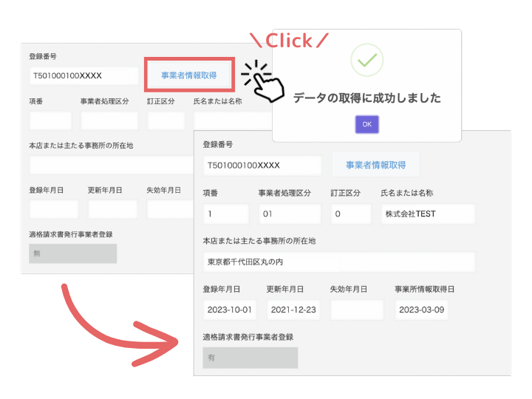Click 登録番号 field in the front form
The width and height of the screenshot is (532, 399).
coord(262,166)
